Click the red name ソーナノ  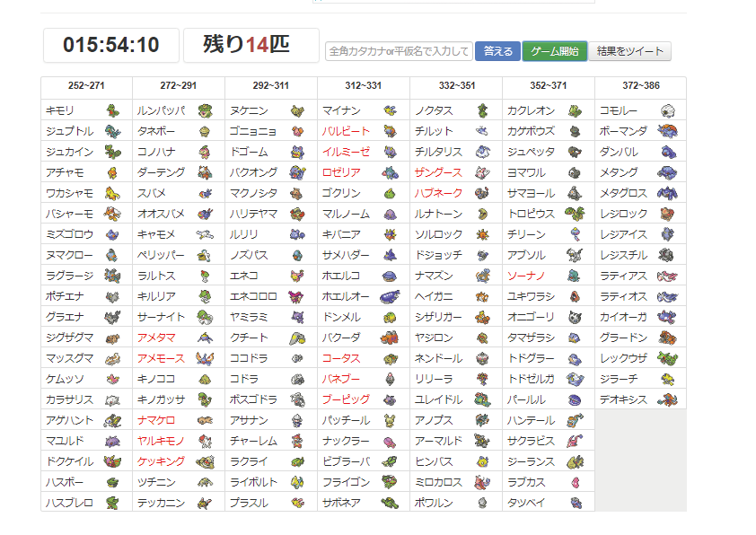pos(526,276)
